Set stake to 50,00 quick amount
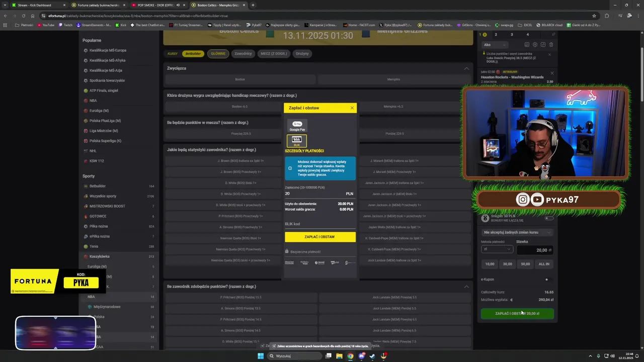 [525, 264]
